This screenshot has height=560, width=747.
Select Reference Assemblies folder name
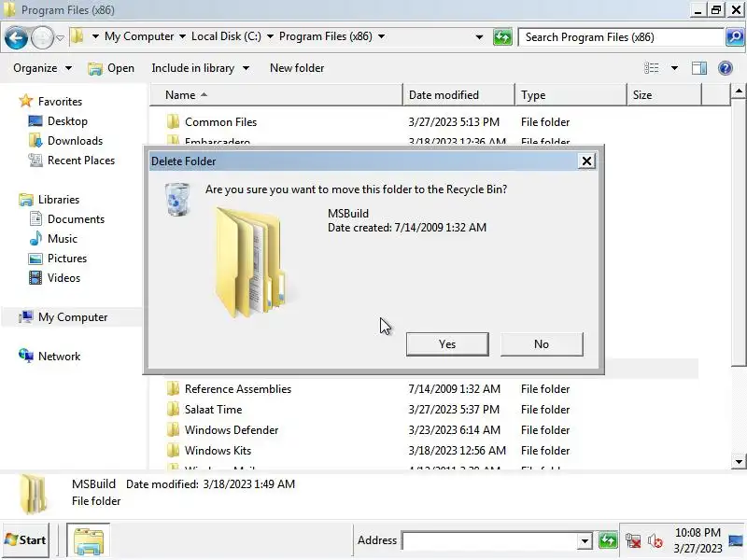coord(238,389)
